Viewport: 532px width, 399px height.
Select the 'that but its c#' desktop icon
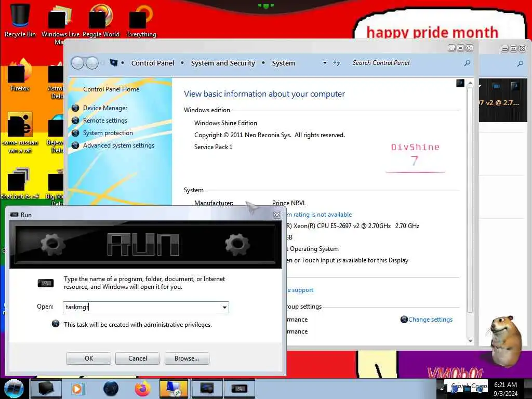click(x=20, y=183)
